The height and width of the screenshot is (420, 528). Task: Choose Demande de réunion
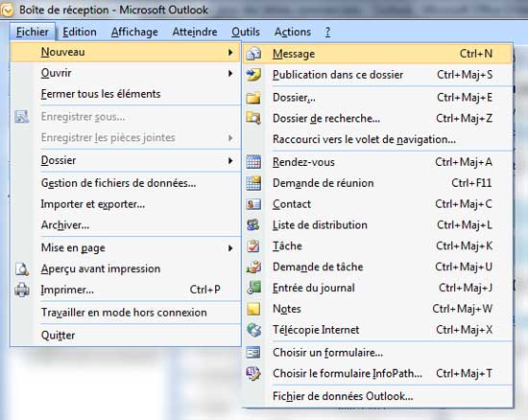click(377, 183)
